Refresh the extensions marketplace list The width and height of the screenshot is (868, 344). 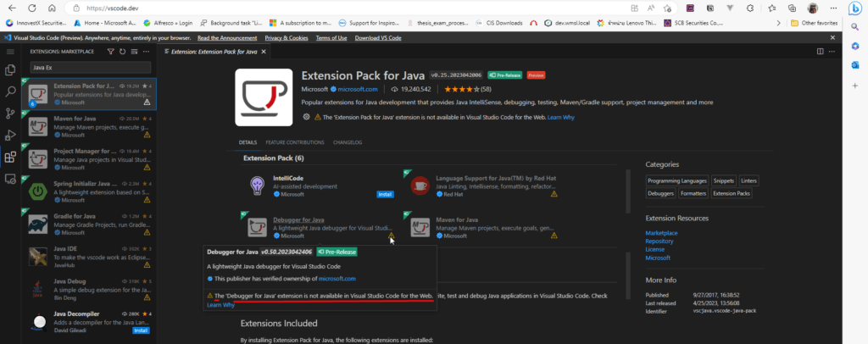(122, 52)
